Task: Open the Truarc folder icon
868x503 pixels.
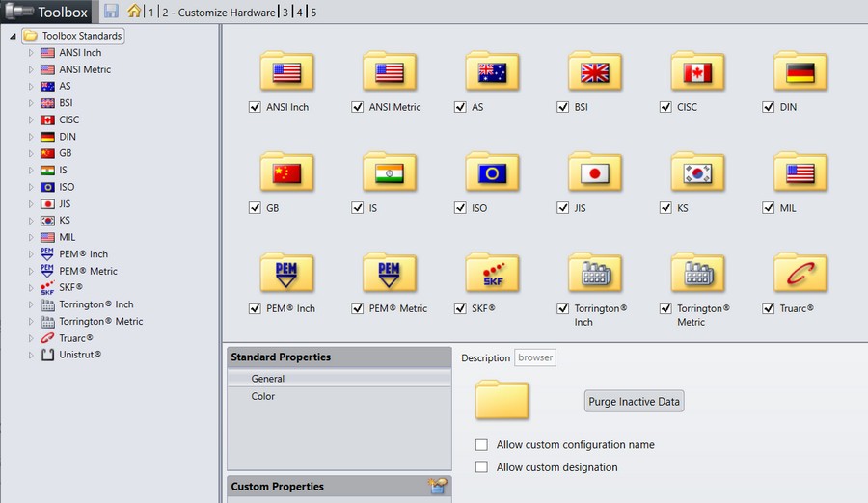Action: pyautogui.click(x=800, y=273)
